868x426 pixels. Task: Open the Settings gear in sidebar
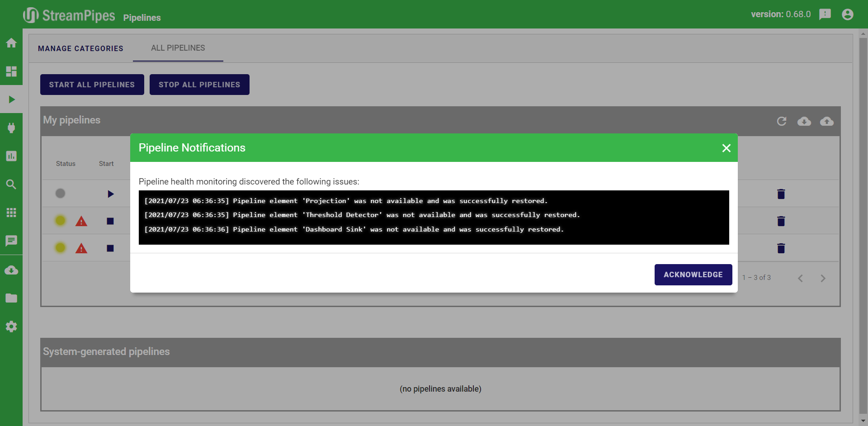point(11,327)
